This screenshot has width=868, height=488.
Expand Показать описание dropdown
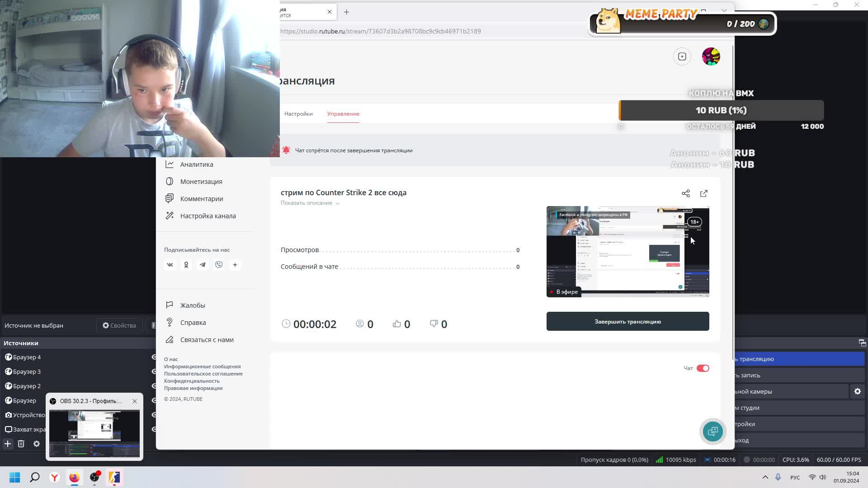(310, 203)
